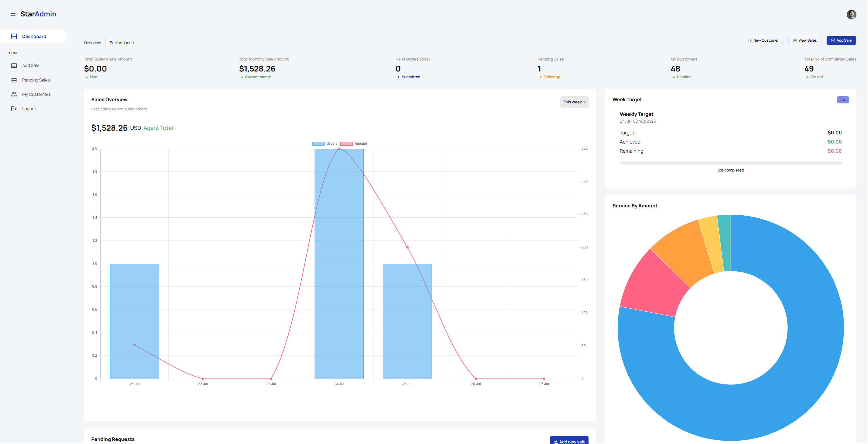Click the Handled label under My Customers
Image resolution: width=868 pixels, height=444 pixels.
point(684,77)
